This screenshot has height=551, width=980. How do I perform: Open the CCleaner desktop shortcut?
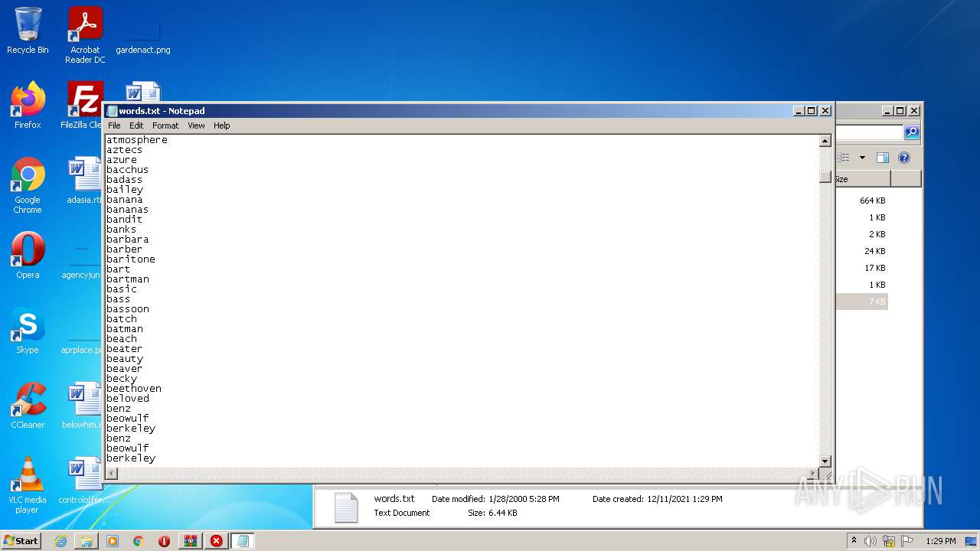(28, 406)
